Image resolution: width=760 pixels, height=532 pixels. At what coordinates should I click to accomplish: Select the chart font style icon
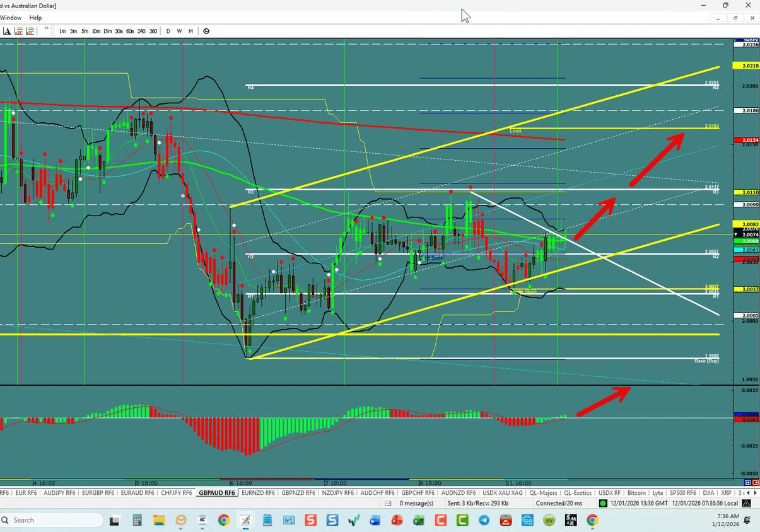click(x=7, y=30)
